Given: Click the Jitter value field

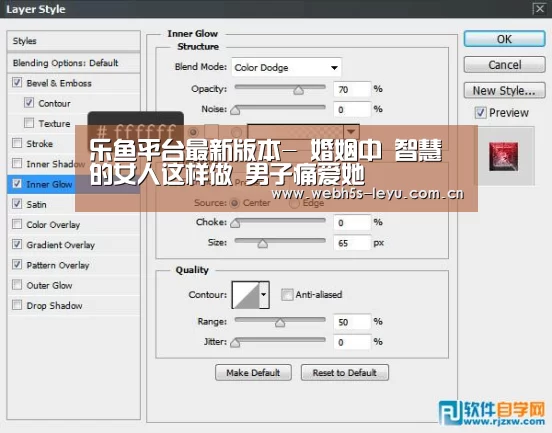Looking at the screenshot, I should click(x=352, y=342).
